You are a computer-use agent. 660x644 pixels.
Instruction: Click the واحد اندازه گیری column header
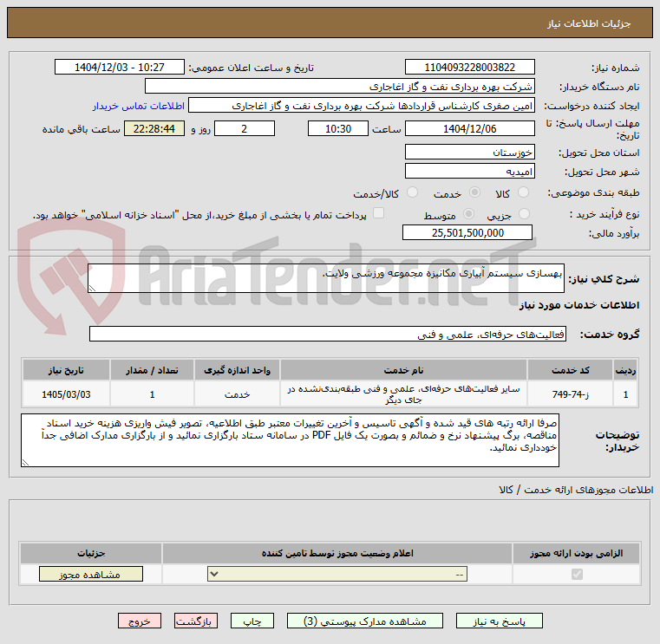tap(237, 370)
